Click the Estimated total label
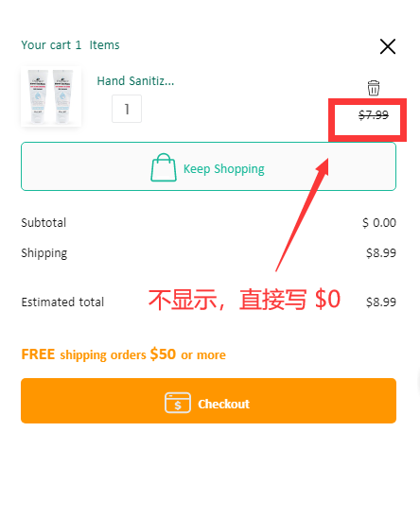 (62, 302)
